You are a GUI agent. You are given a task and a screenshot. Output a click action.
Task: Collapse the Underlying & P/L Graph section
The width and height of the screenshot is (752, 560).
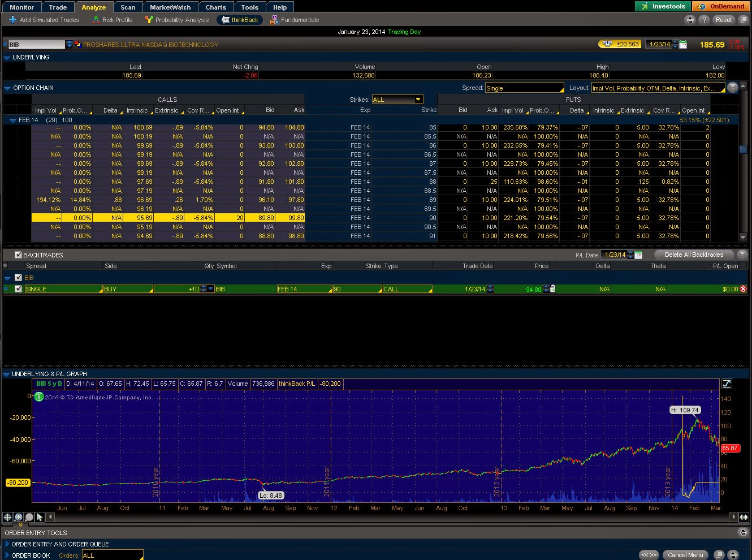(7, 374)
